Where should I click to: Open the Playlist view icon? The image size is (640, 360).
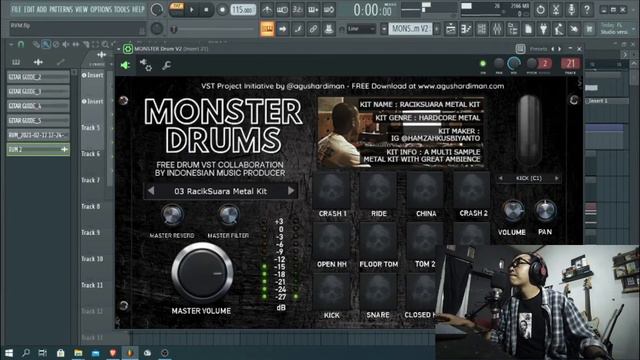tap(451, 29)
